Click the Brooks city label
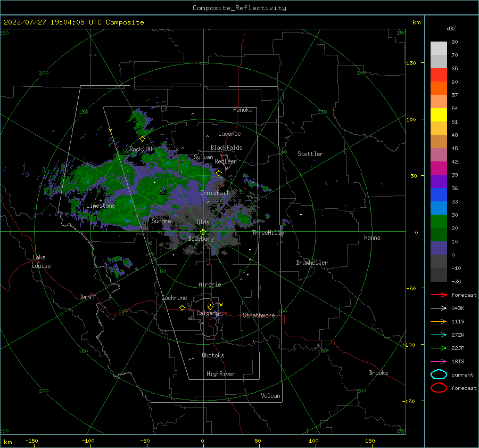 tap(378, 373)
